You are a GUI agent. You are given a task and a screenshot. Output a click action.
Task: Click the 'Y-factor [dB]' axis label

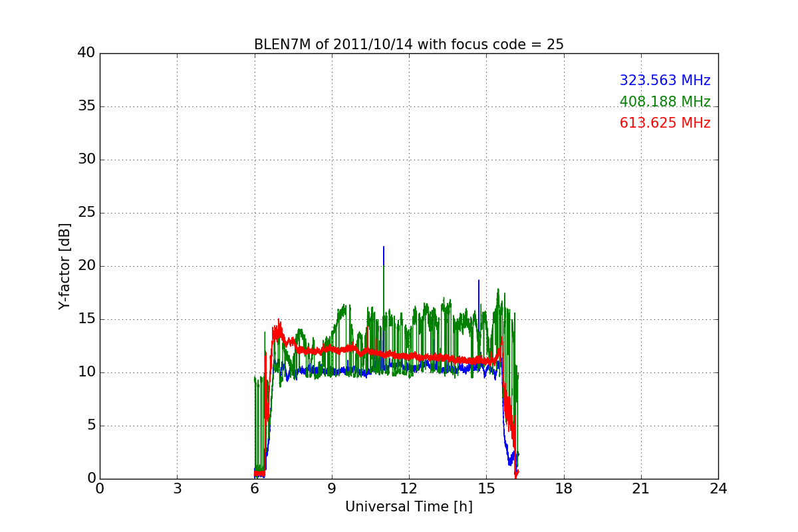click(65, 266)
